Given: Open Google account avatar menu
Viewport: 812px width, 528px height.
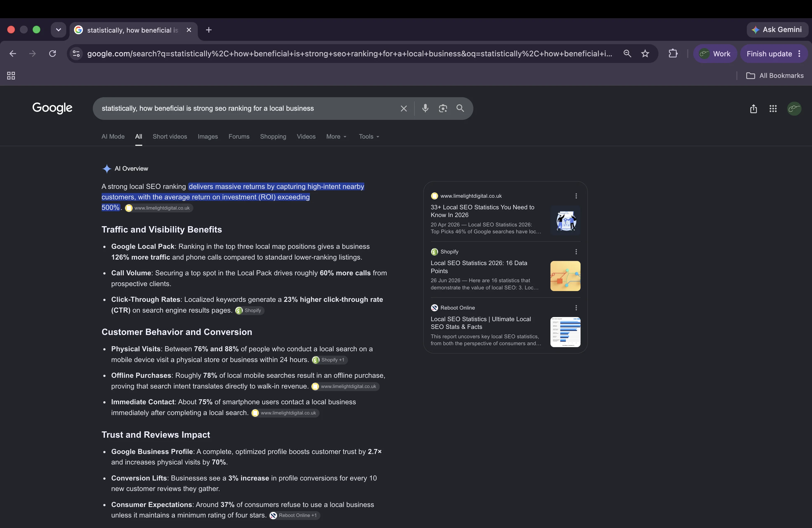Looking at the screenshot, I should point(794,109).
